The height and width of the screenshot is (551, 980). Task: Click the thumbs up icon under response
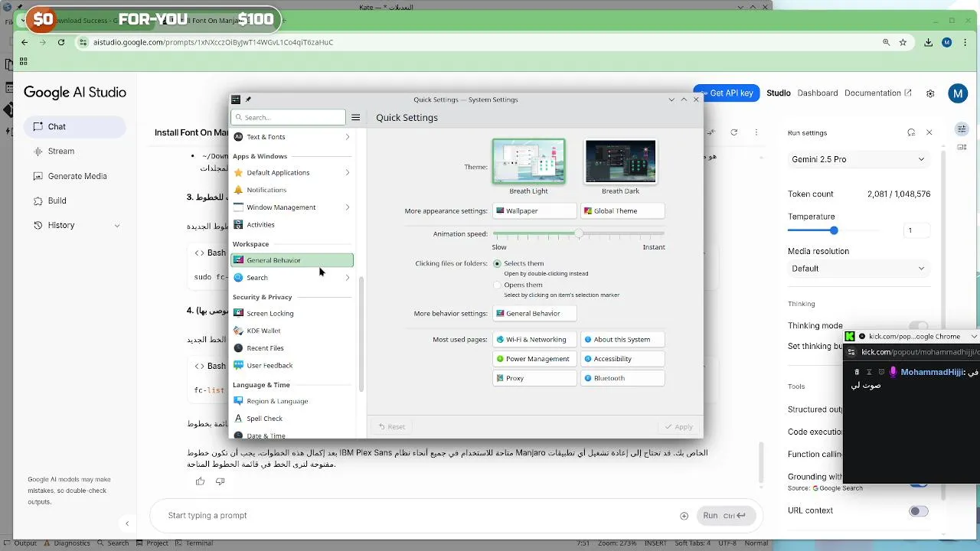200,481
